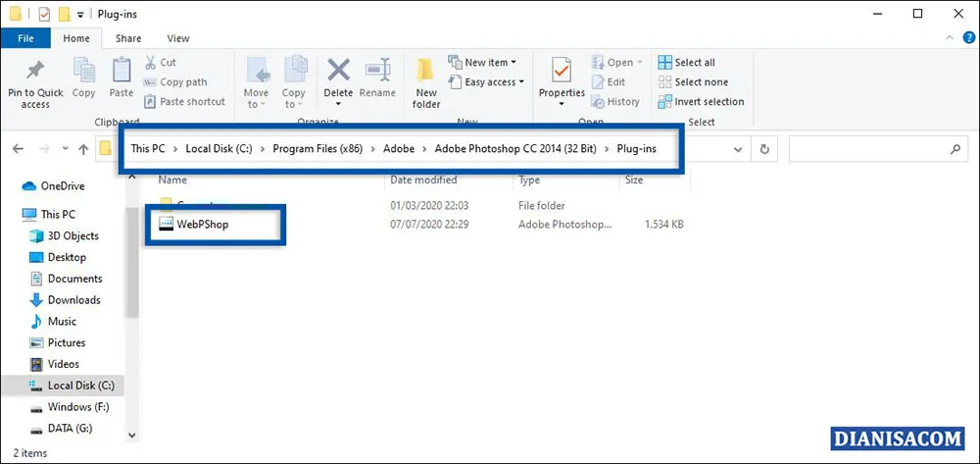Click the Plug-ins breadcrumb
Image resolution: width=980 pixels, height=464 pixels.
(636, 149)
